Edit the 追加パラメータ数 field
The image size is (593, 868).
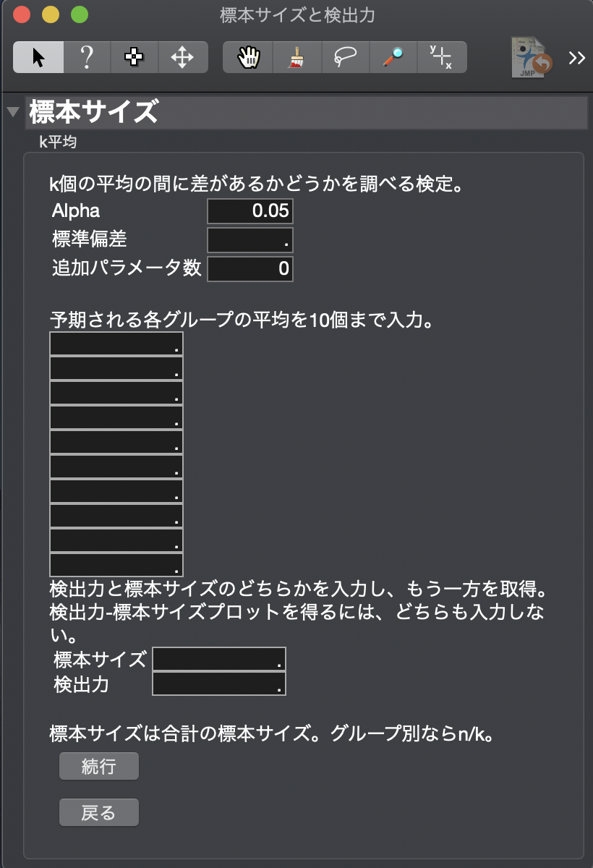tap(250, 269)
